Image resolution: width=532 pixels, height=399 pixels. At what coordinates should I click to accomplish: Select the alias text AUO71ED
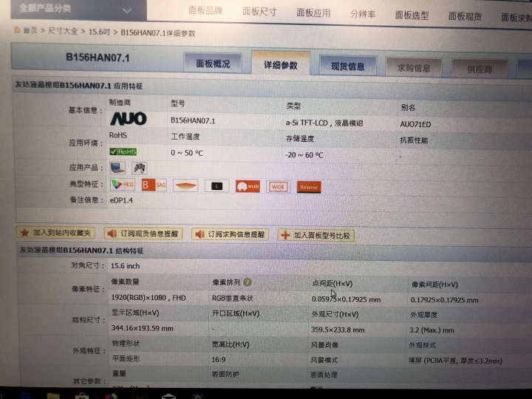pos(415,125)
